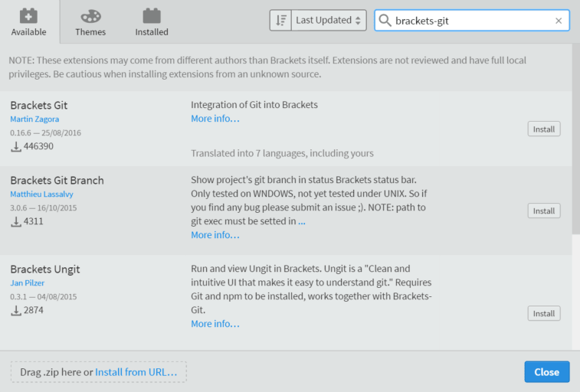The height and width of the screenshot is (392, 580).
Task: Open More info for Brackets Ungit
Action: (215, 324)
